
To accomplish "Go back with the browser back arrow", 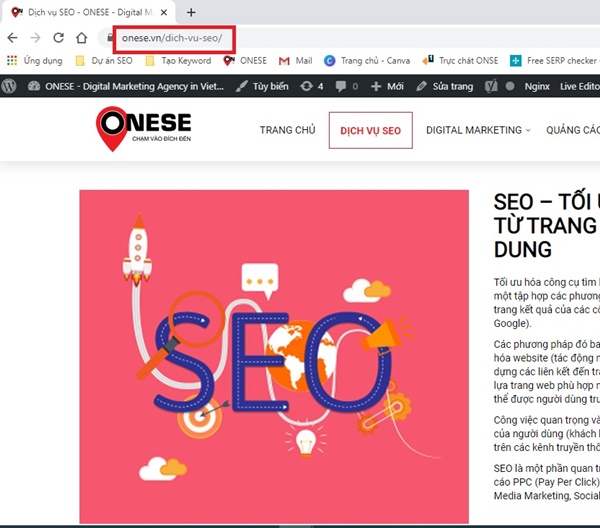I will pyautogui.click(x=12, y=37).
